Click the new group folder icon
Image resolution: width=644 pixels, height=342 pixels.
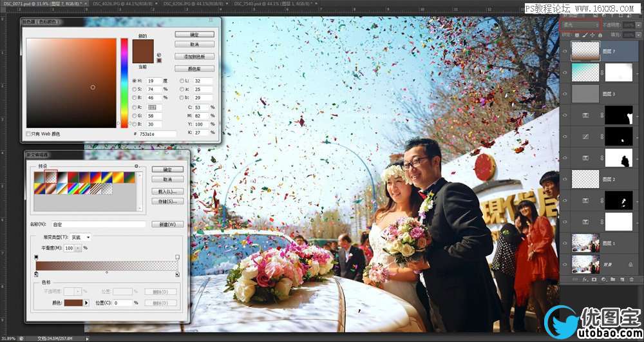(613, 279)
